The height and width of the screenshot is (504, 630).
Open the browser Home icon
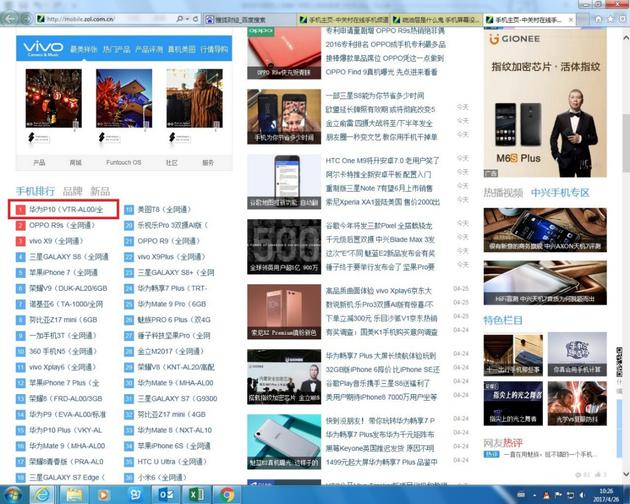[x=598, y=19]
